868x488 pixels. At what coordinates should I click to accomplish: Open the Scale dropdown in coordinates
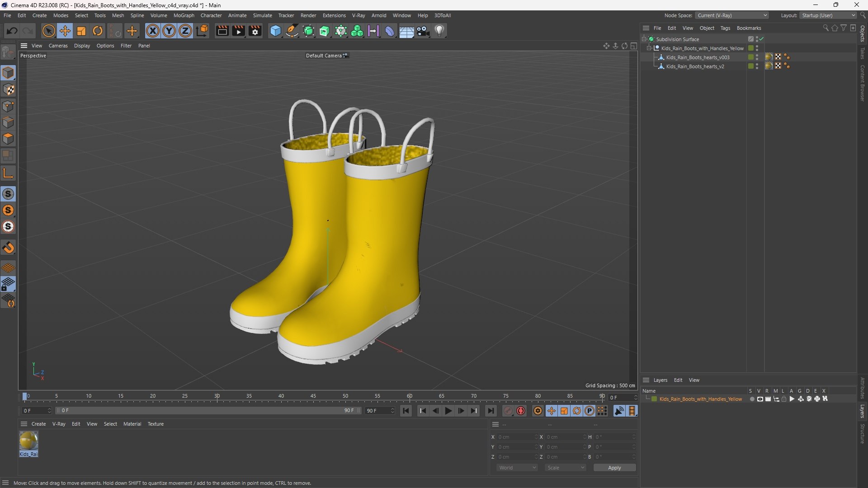(x=565, y=468)
